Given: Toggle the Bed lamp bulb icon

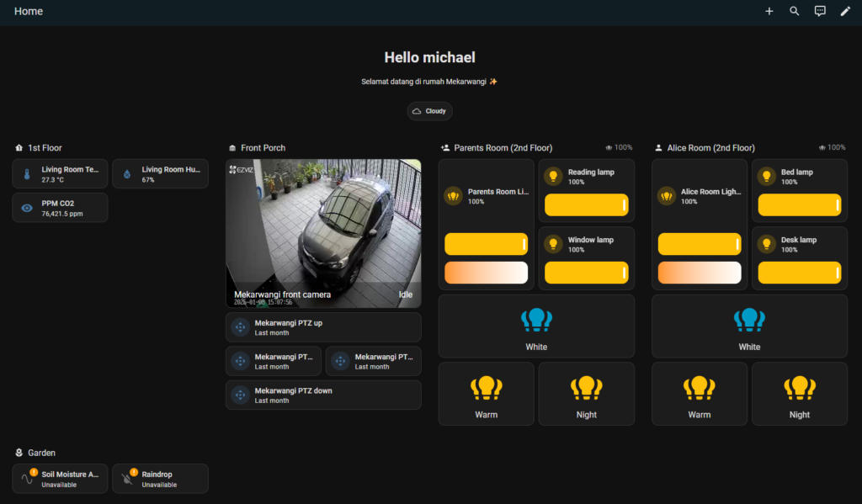Looking at the screenshot, I should tap(766, 176).
